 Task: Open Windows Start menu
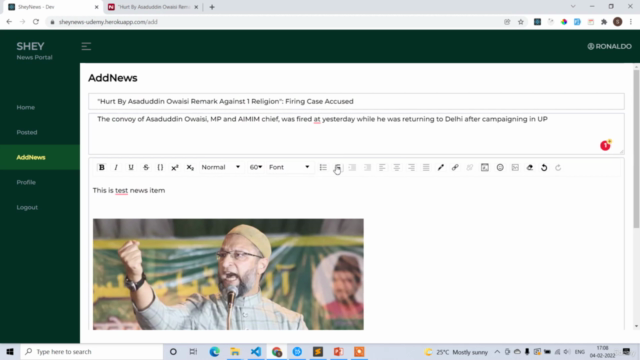pyautogui.click(x=10, y=351)
